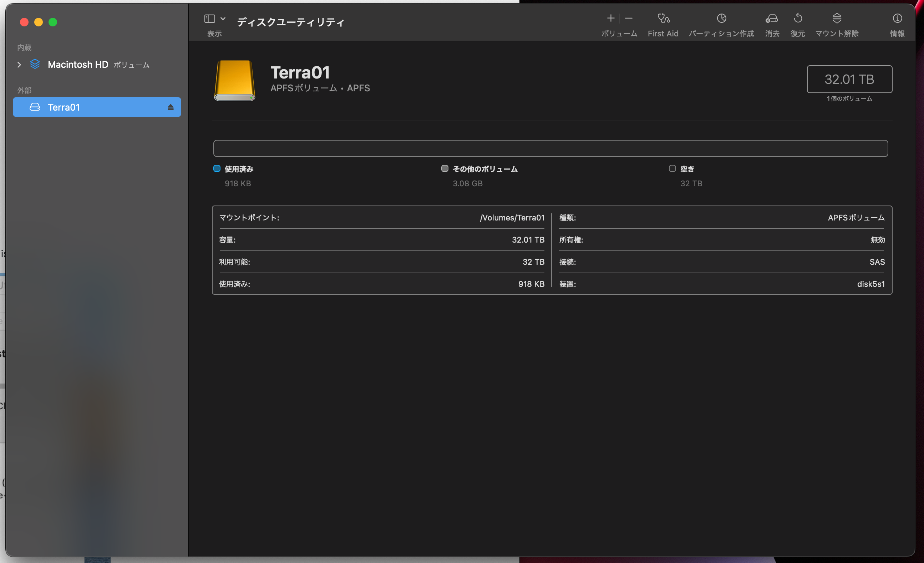The image size is (924, 563).
Task: Click the erase (消去) toolbar icon
Action: pyautogui.click(x=772, y=19)
